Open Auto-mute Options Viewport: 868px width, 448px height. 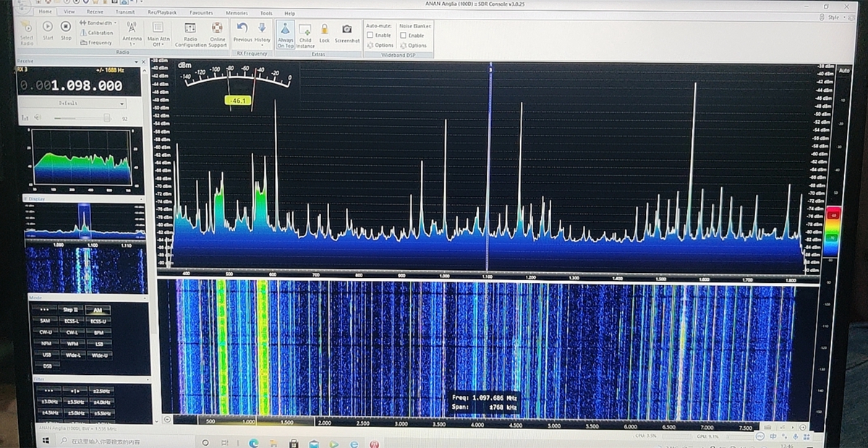(x=380, y=46)
